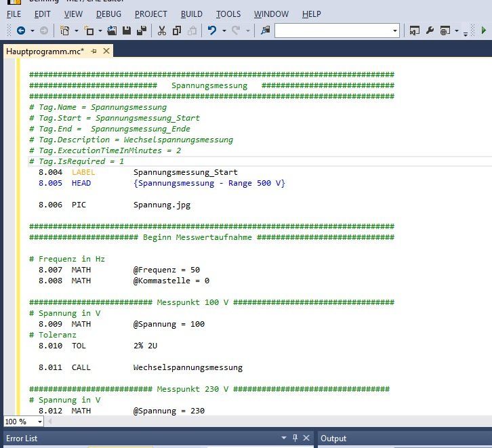The height and width of the screenshot is (448, 492).
Task: Click the Navigate Backward arrow icon
Action: pyautogui.click(x=20, y=30)
